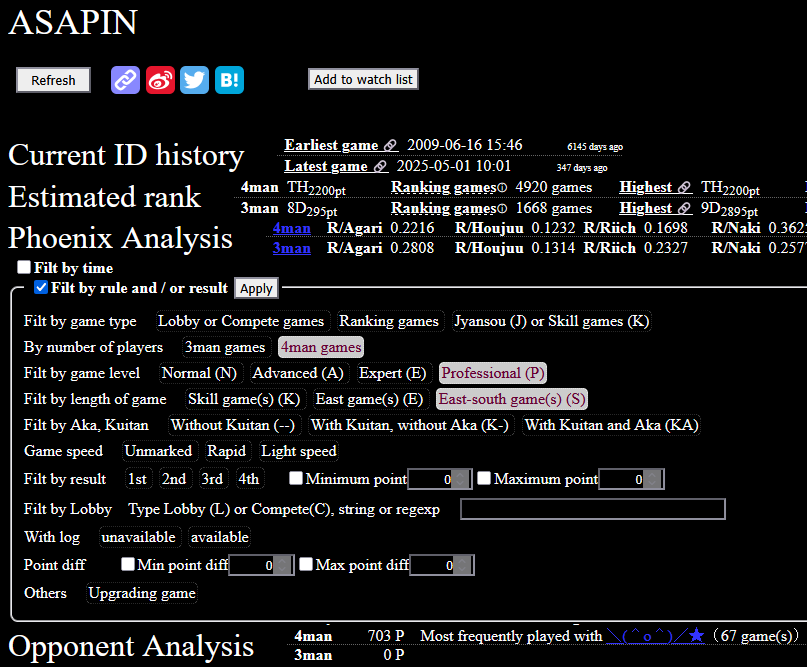Uncheck Filt by rule and / or result
This screenshot has height=667, width=807.
point(41,287)
